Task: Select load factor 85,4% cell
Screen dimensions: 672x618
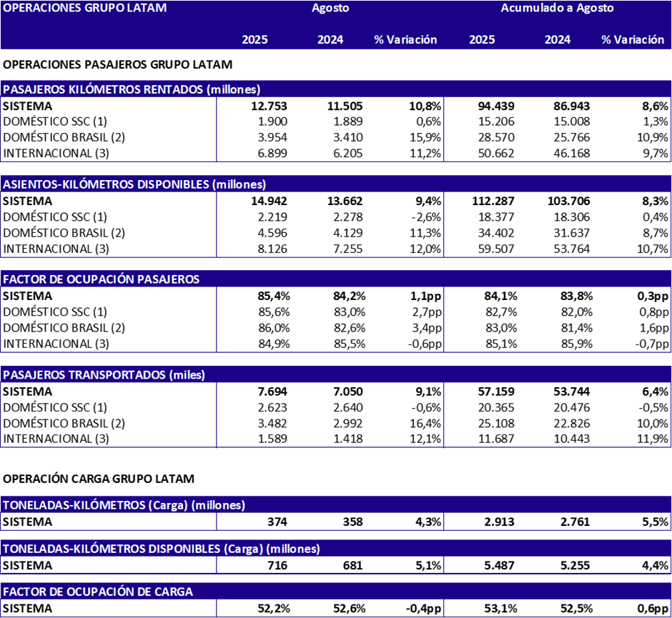Action: click(274, 296)
